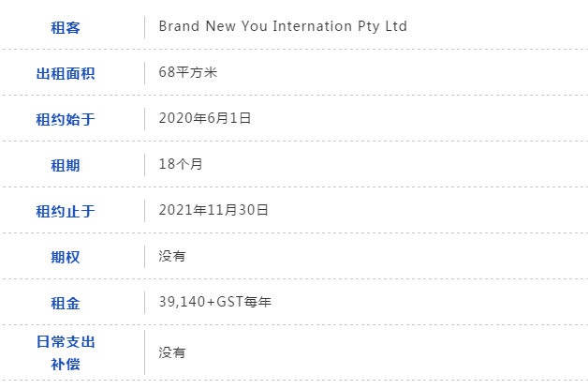Click the 日常支出 label text
The height and width of the screenshot is (389, 588).
pos(66,342)
